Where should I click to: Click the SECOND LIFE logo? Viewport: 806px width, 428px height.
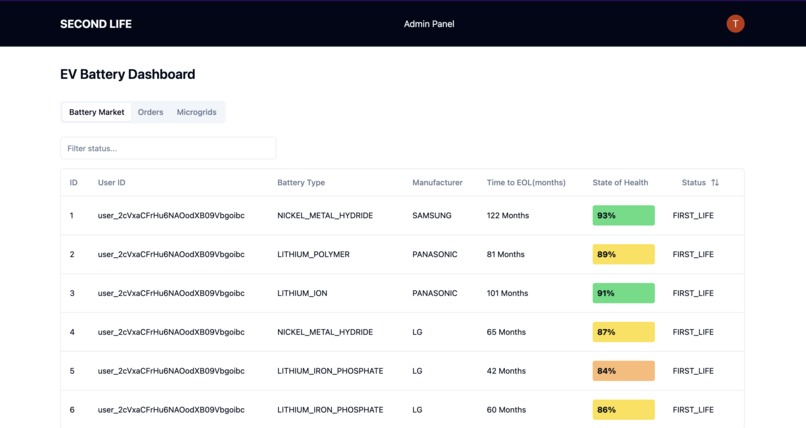coord(96,24)
